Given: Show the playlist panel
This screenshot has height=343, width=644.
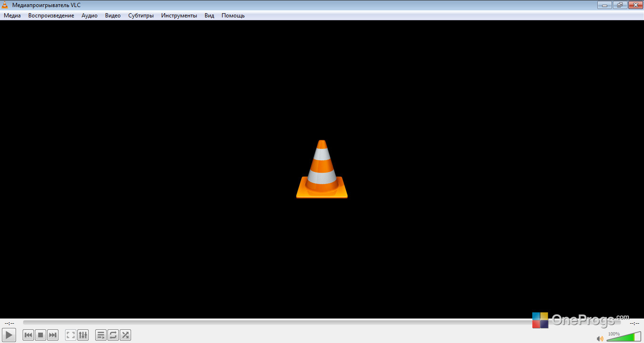Looking at the screenshot, I should 101,335.
